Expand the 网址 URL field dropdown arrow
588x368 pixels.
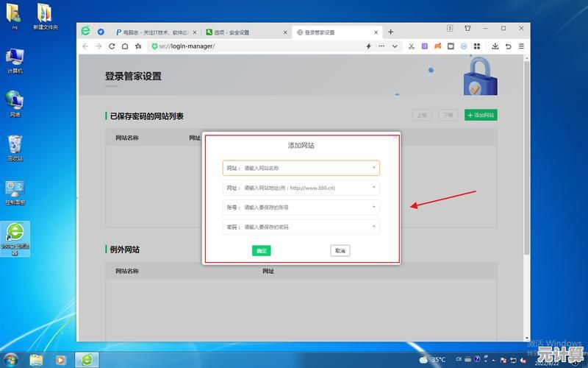click(x=373, y=188)
